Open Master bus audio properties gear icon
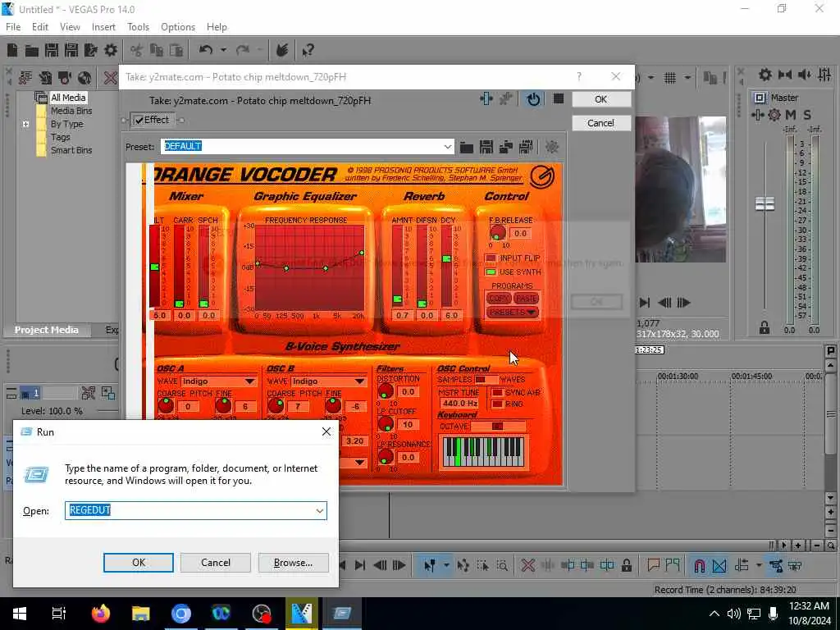Viewport: 840px width, 630px height. coord(765,75)
